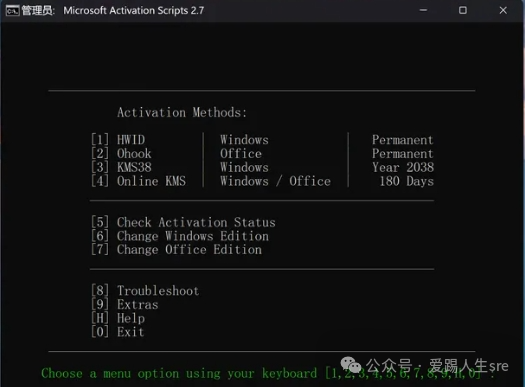
Task: Maximize the Activation Scripts window
Action: 463,10
